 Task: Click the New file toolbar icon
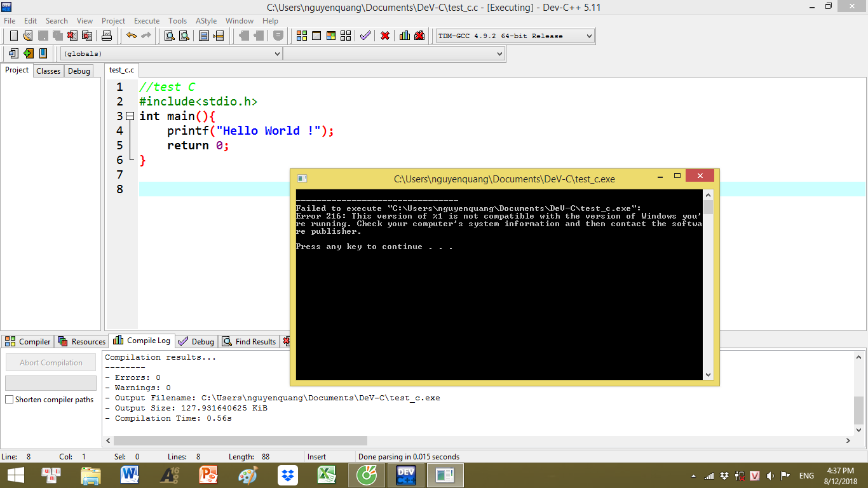coord(13,36)
